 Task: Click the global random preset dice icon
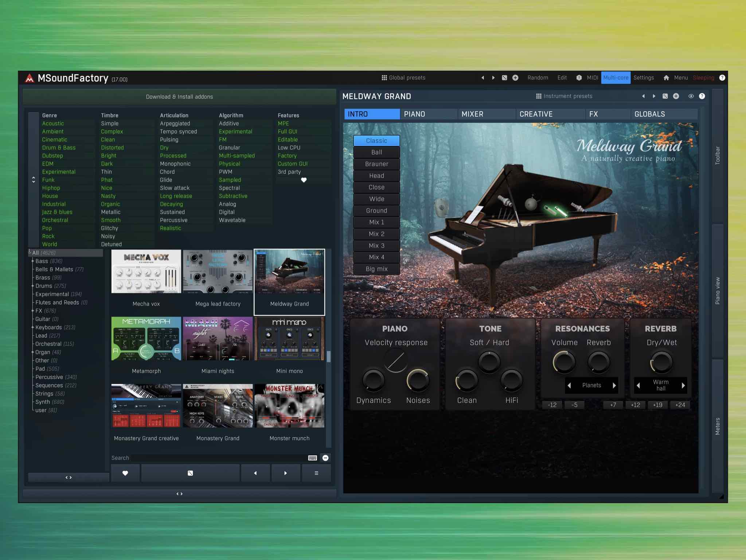coord(504,78)
